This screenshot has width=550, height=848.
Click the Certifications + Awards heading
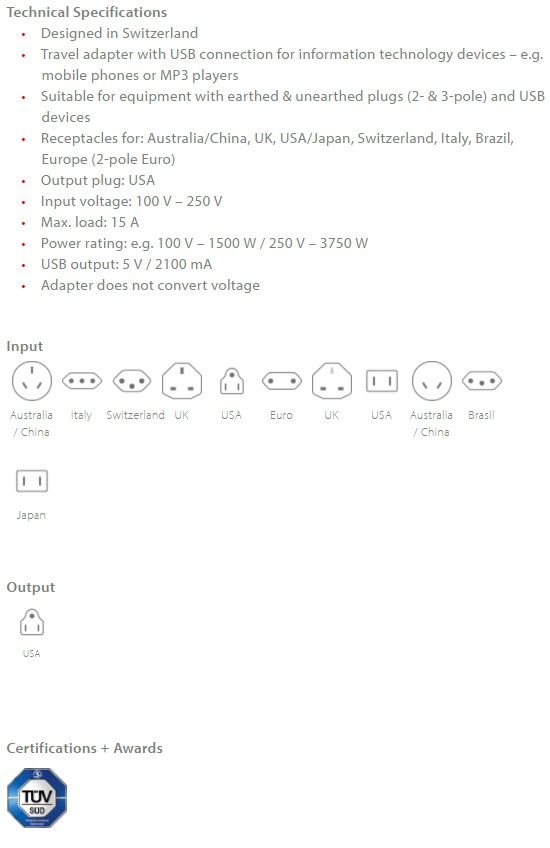point(84,748)
